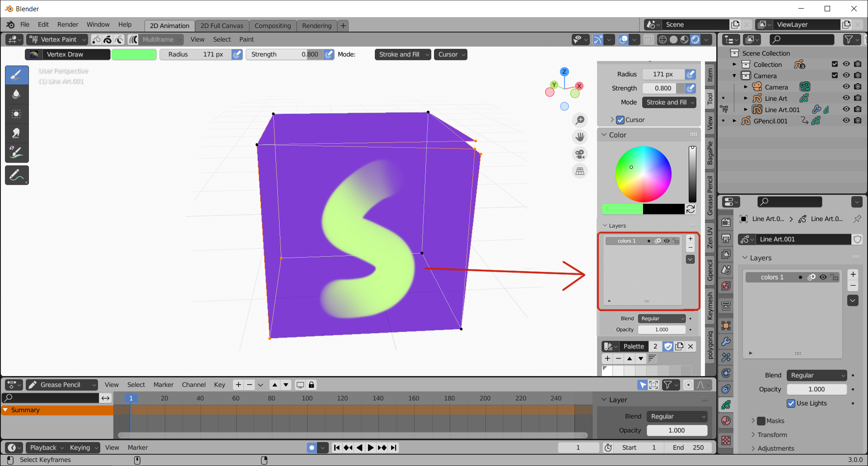Swap primary and secondary colors
The height and width of the screenshot is (466, 868).
[x=691, y=209]
